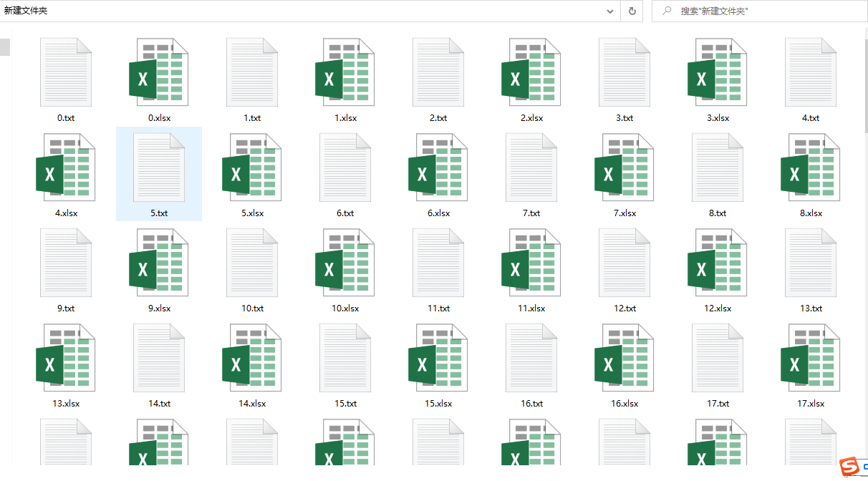
Task: Select the 8.txt file icon
Action: pos(718,166)
